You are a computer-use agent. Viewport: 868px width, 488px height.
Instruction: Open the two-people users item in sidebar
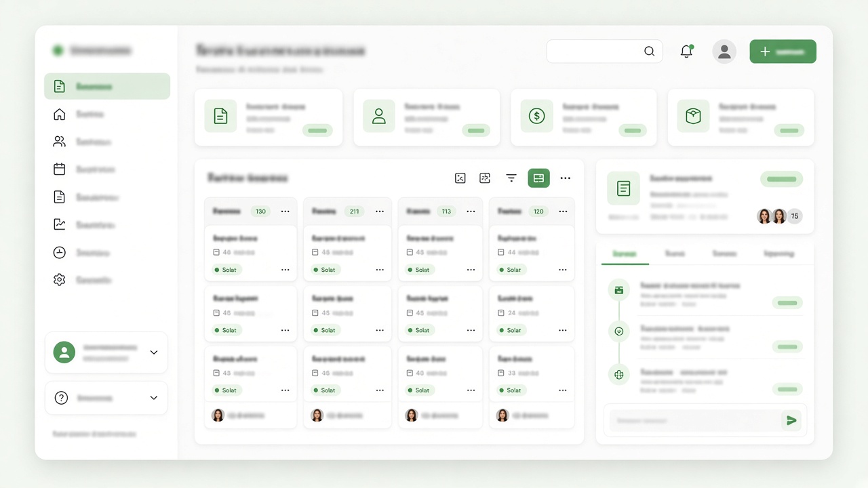coord(107,142)
